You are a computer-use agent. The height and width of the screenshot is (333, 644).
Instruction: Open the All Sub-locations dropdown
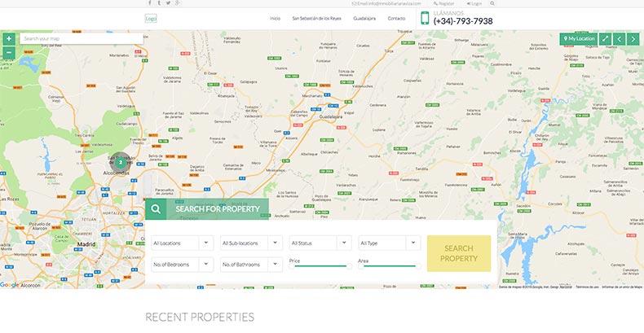251,243
